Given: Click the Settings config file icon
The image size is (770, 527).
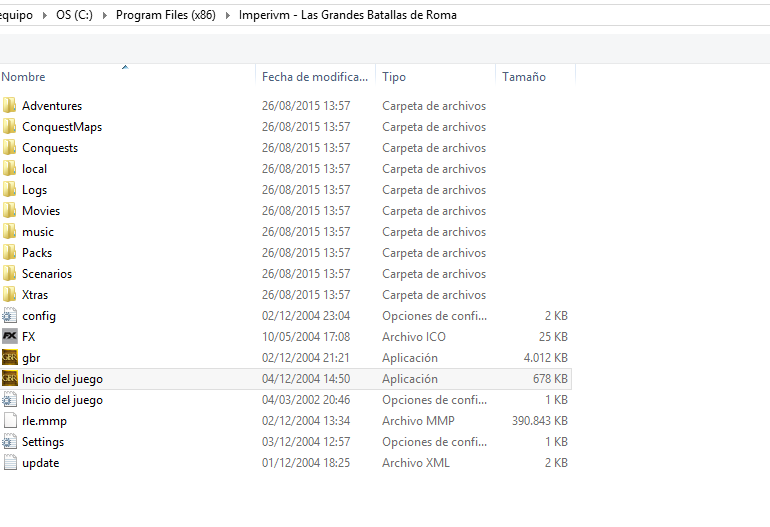Looking at the screenshot, I should pyautogui.click(x=9, y=442).
